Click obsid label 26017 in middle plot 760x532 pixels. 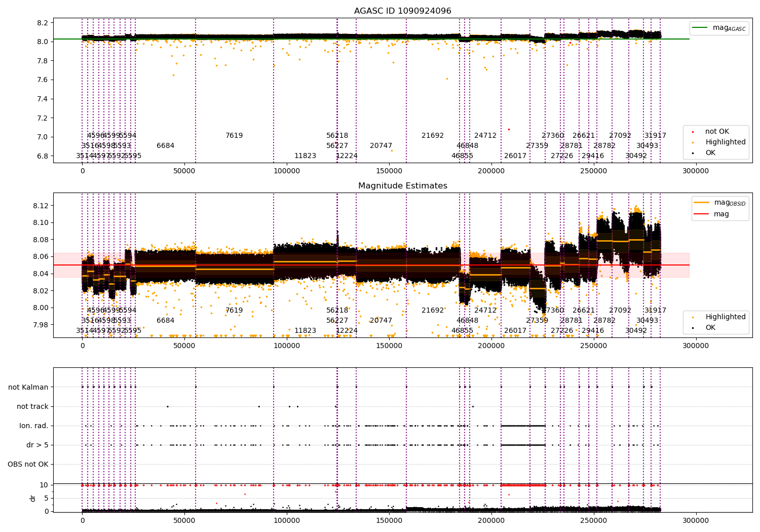515,331
